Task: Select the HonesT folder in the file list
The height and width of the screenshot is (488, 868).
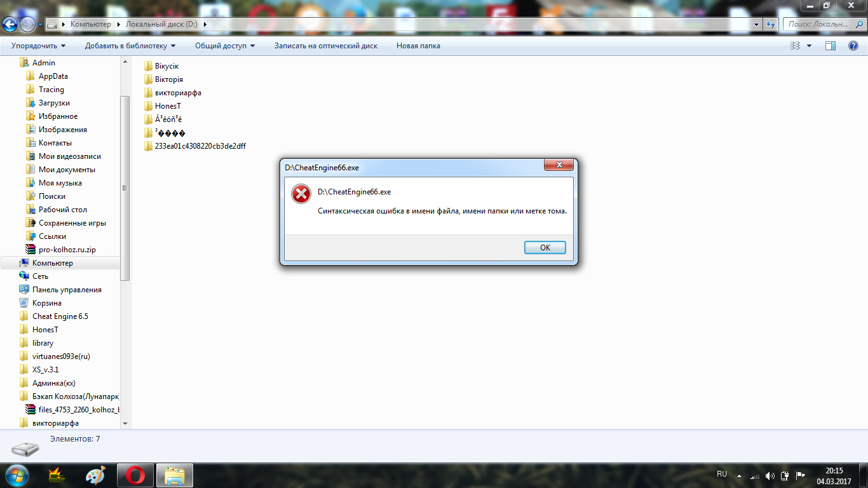Action: [168, 106]
